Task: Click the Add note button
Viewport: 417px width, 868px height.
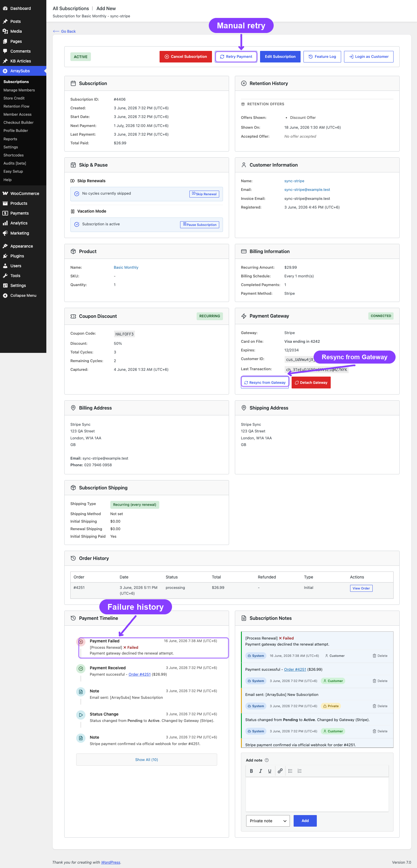Action: coord(305,821)
